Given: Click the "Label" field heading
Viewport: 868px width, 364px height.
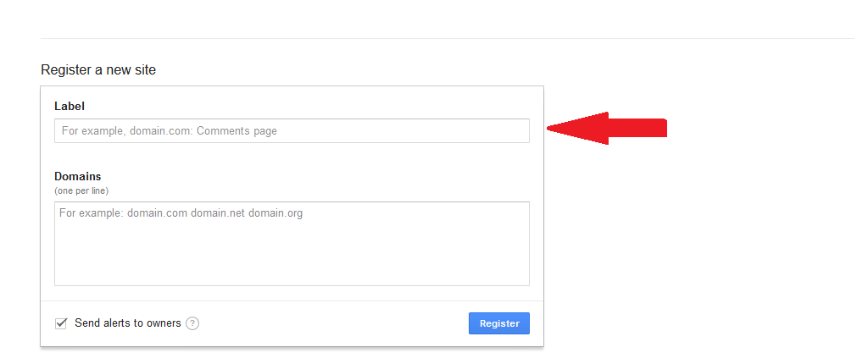Looking at the screenshot, I should pos(70,107).
